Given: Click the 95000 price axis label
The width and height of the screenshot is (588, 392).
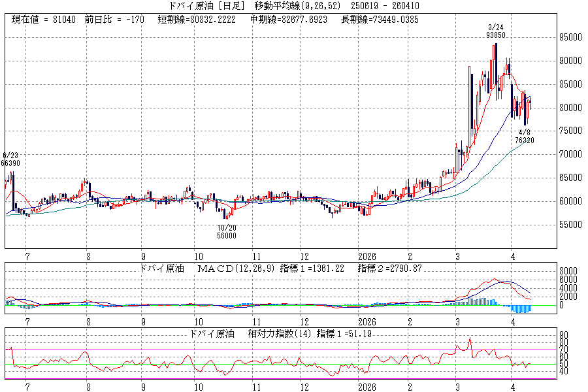Looking at the screenshot, I should 569,38.
